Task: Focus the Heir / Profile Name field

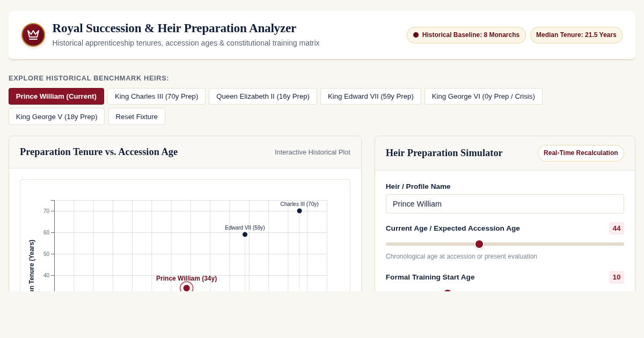Action: click(x=505, y=204)
